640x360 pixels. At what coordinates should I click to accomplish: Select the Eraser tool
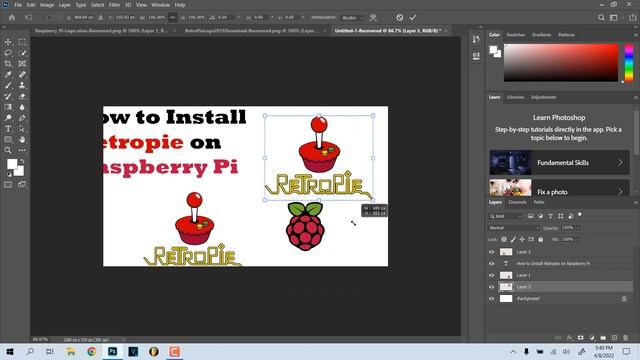tap(22, 96)
